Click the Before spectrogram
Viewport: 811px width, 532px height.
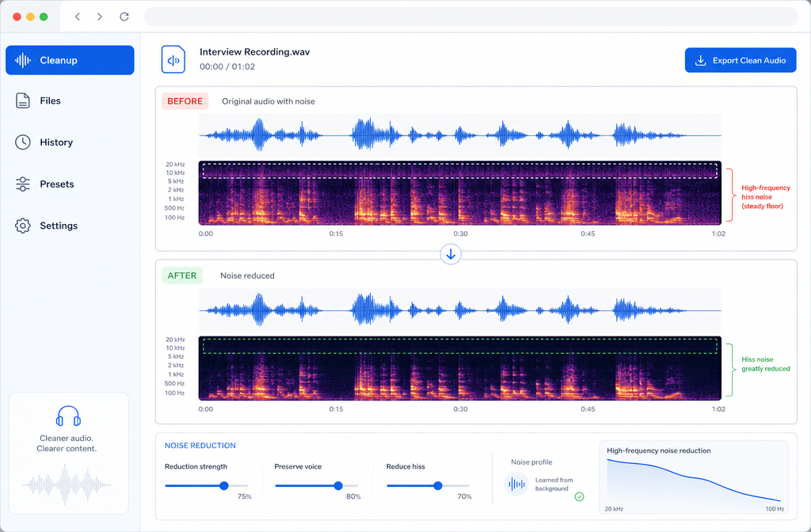point(460,193)
